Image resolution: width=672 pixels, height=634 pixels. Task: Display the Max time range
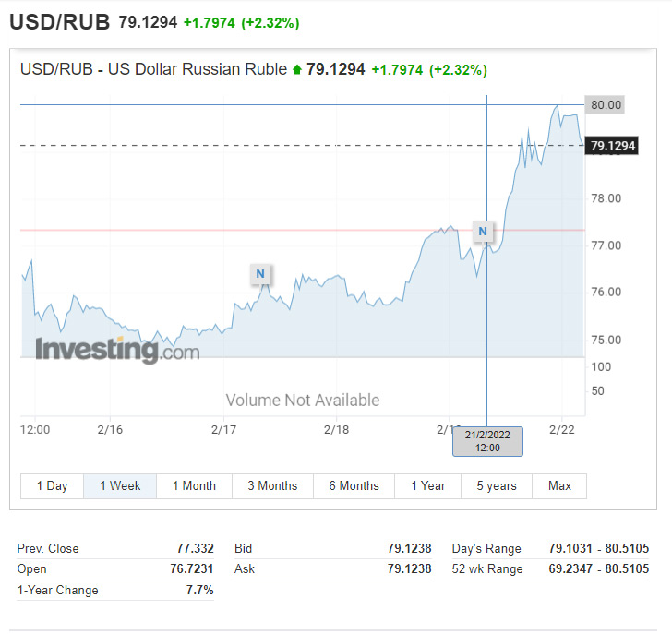(x=559, y=485)
